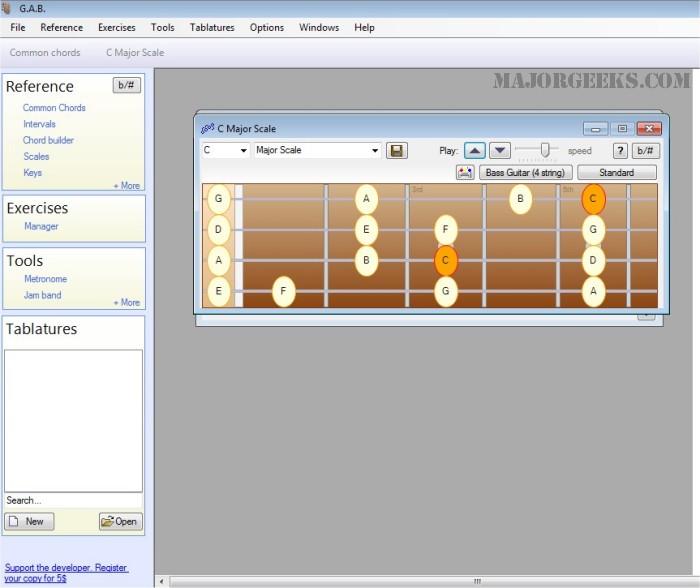
Task: Close the C Major Scale window
Action: coord(649,129)
